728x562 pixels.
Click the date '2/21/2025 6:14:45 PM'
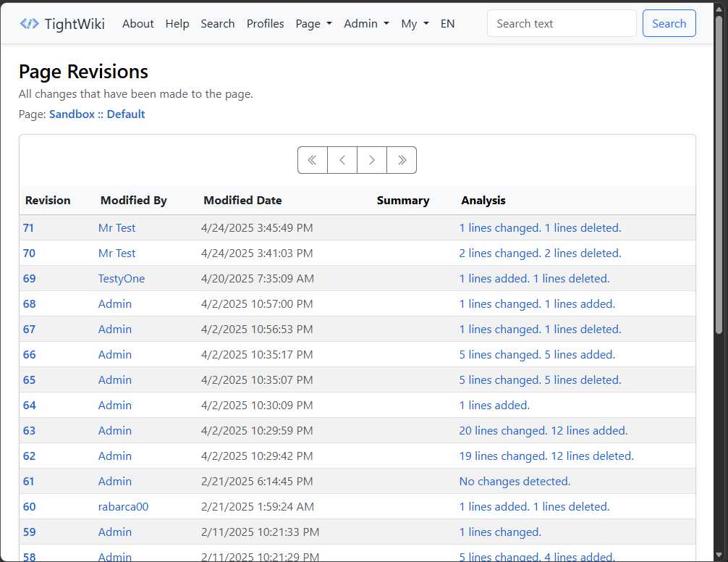[257, 482]
